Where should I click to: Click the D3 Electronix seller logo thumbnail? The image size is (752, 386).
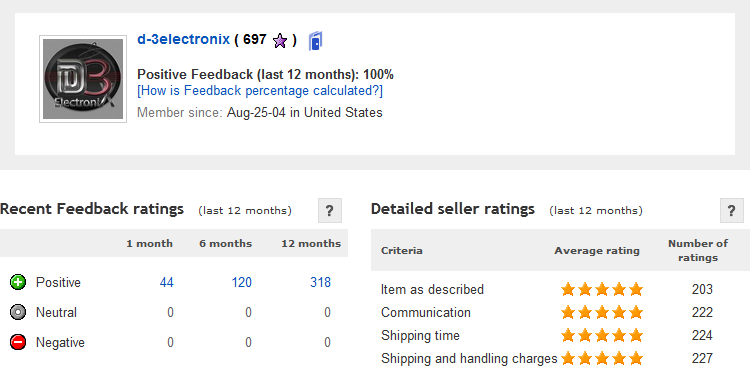(83, 79)
